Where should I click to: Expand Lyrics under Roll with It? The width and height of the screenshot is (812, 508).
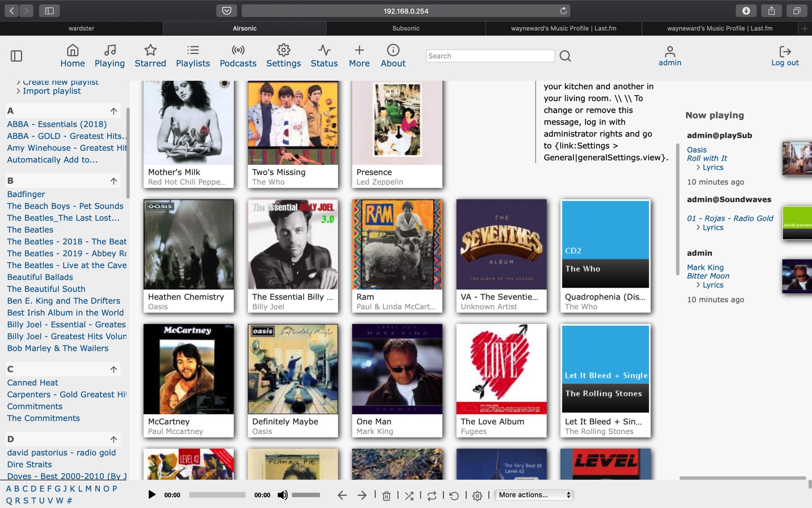coord(713,168)
